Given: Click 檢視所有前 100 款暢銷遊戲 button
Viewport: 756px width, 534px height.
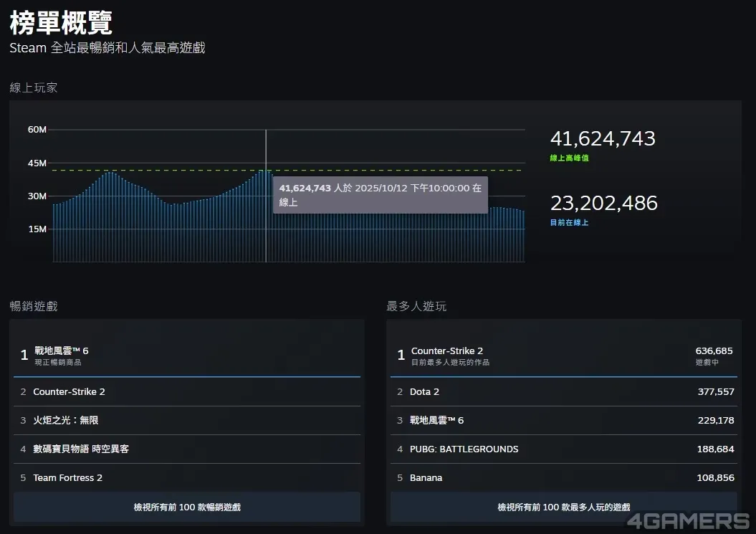Looking at the screenshot, I should point(187,507).
